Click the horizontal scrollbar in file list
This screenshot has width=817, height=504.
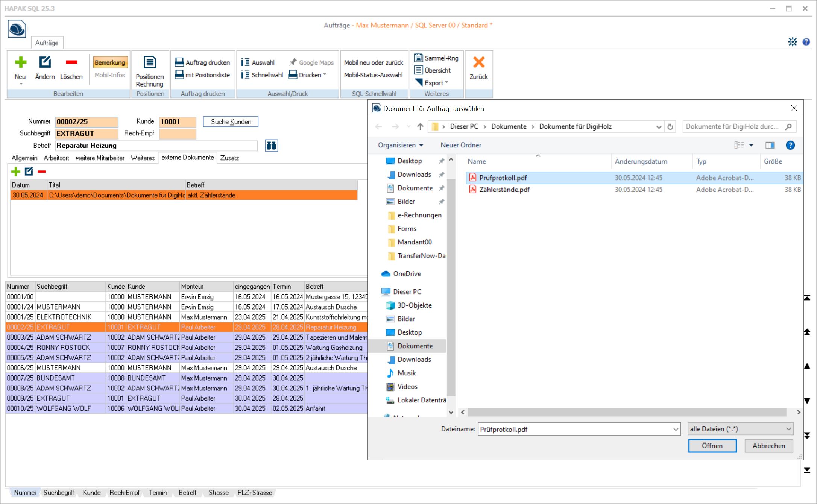point(627,413)
